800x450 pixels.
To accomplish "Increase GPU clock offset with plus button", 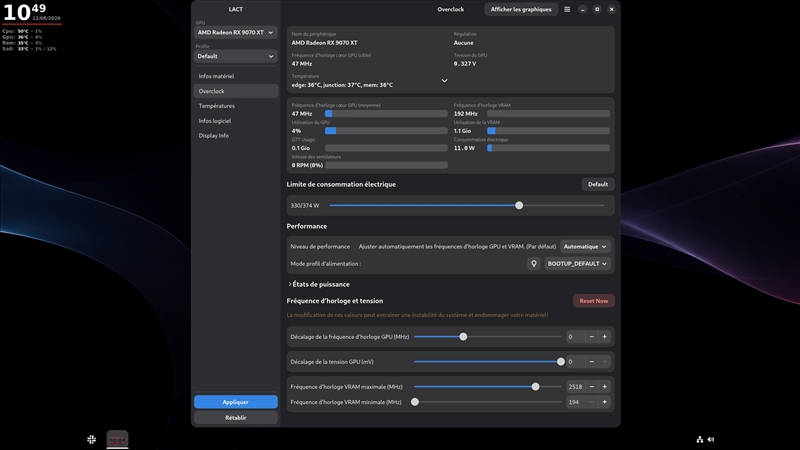I will [x=605, y=337].
